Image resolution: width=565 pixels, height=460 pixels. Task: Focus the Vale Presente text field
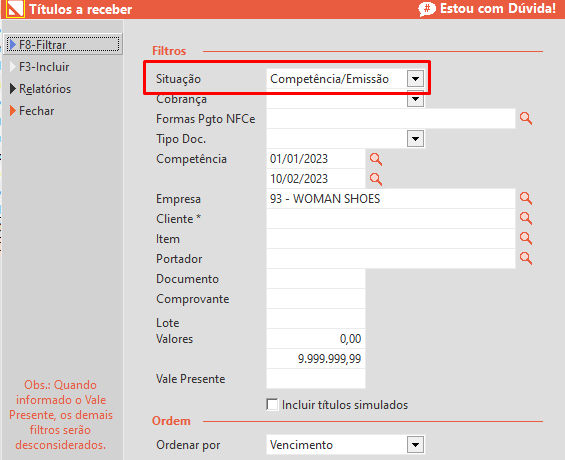point(316,379)
